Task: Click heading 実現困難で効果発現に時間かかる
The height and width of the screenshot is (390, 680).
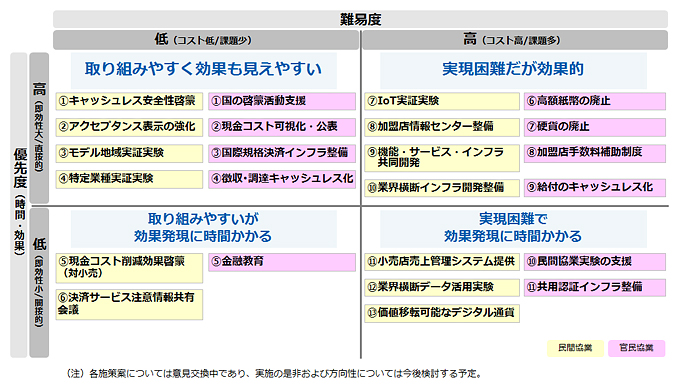Action: pos(513,229)
